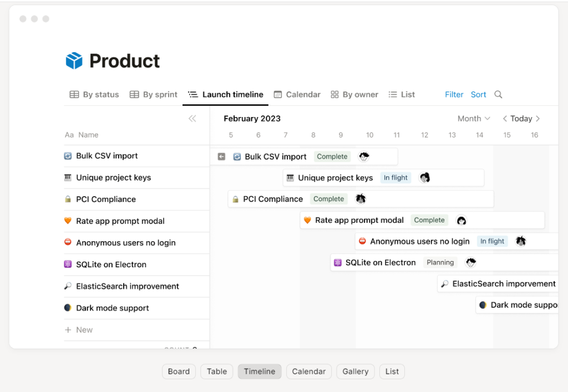Screen dimensions: 568x392
Task: Switch to the By sprint tab
Action: (153, 94)
